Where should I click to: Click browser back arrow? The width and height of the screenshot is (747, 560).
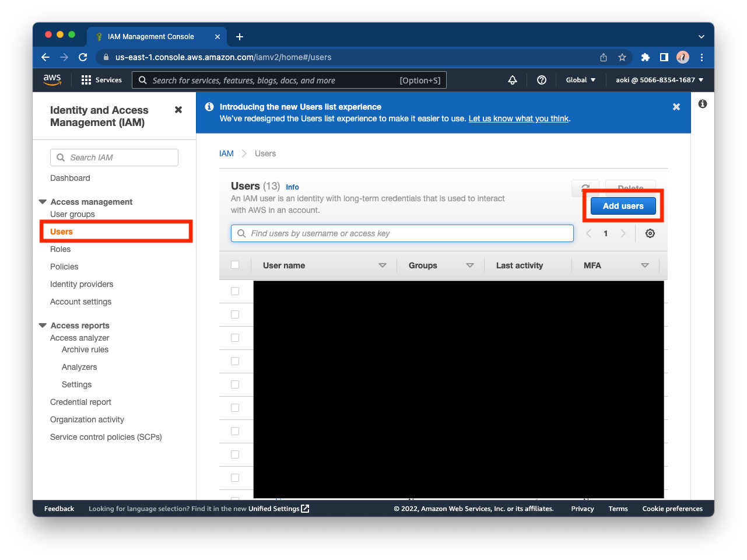coord(45,57)
